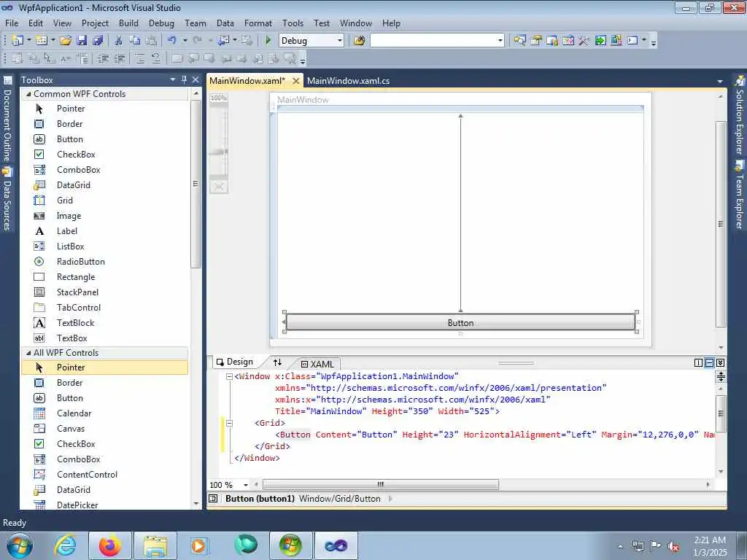This screenshot has width=747, height=560.
Task: Click the Copy toolbar icon
Action: click(x=135, y=41)
